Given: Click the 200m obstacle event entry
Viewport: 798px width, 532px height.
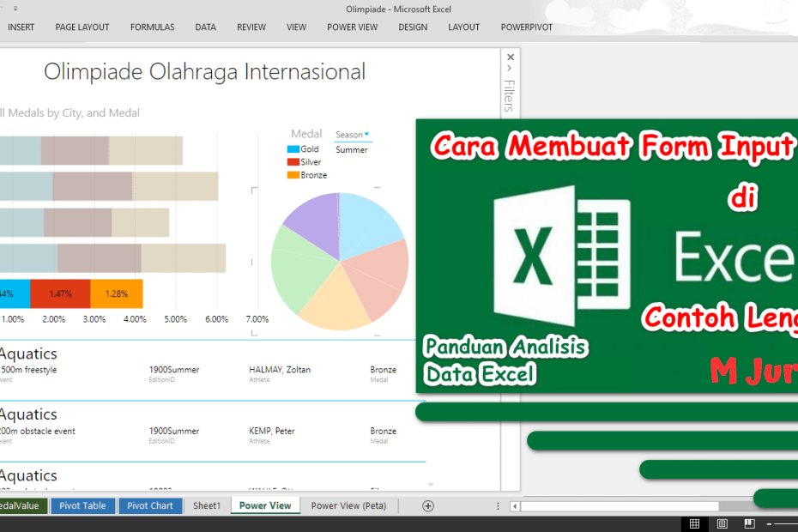Looking at the screenshot, I should 38,431.
